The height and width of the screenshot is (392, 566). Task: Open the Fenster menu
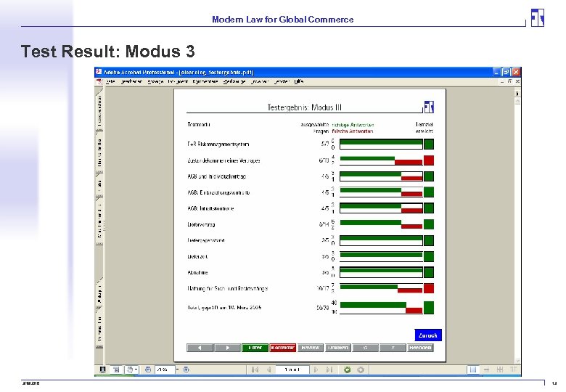point(282,81)
